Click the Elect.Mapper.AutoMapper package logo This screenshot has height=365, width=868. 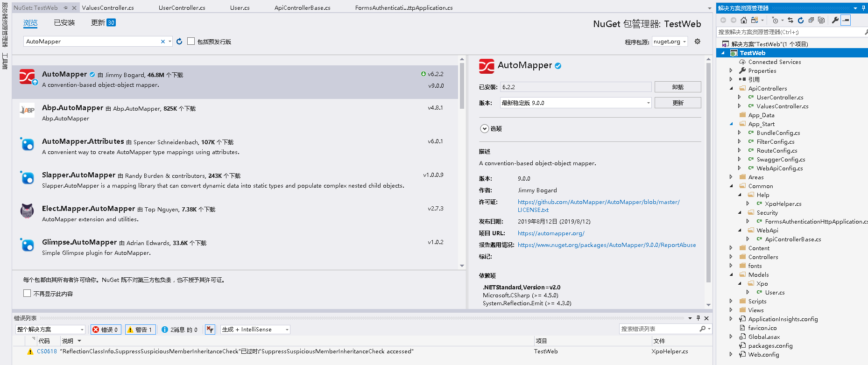tap(27, 211)
